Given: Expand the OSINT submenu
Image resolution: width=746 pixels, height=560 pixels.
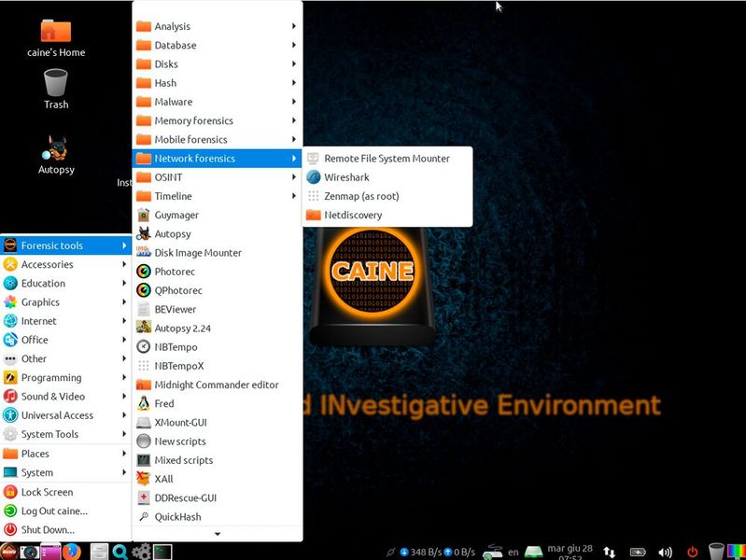Looking at the screenshot, I should pyautogui.click(x=168, y=177).
